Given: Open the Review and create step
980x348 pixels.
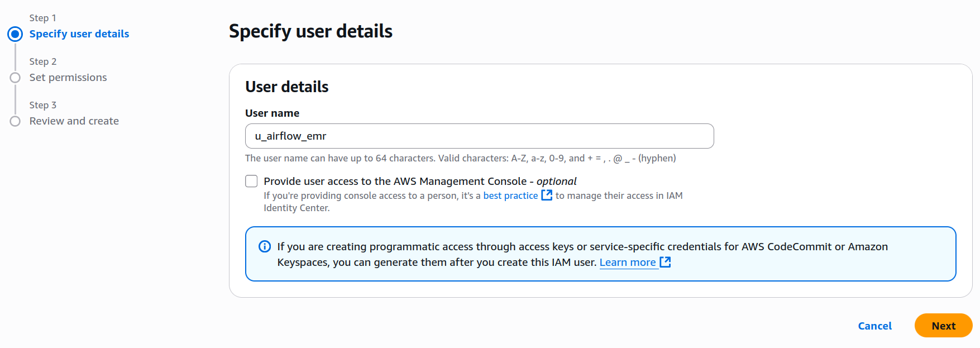Looking at the screenshot, I should point(74,121).
